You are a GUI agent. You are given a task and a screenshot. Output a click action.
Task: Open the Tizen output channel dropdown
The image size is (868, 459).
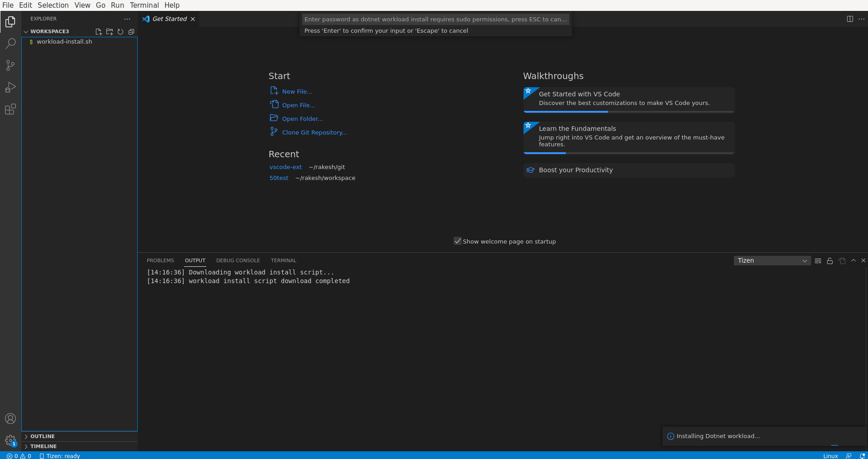(772, 260)
